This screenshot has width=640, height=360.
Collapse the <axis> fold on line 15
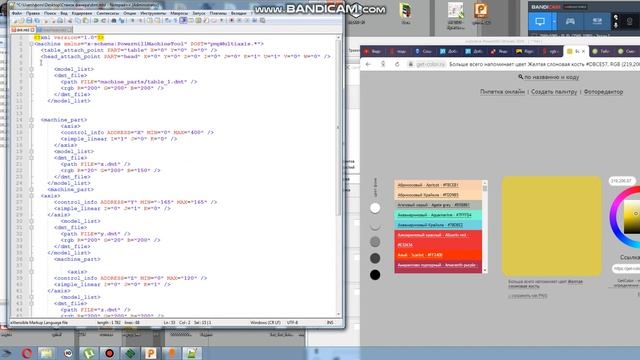31,126
